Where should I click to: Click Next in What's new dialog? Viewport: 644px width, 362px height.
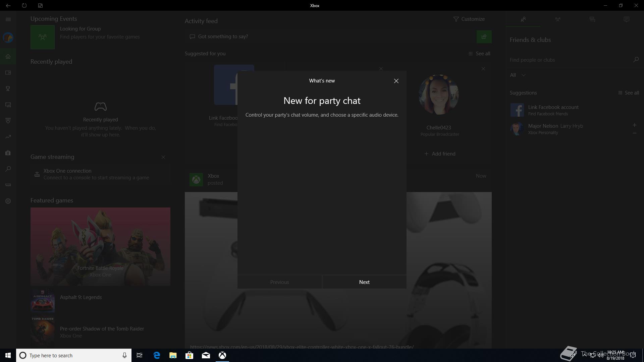pos(364,282)
